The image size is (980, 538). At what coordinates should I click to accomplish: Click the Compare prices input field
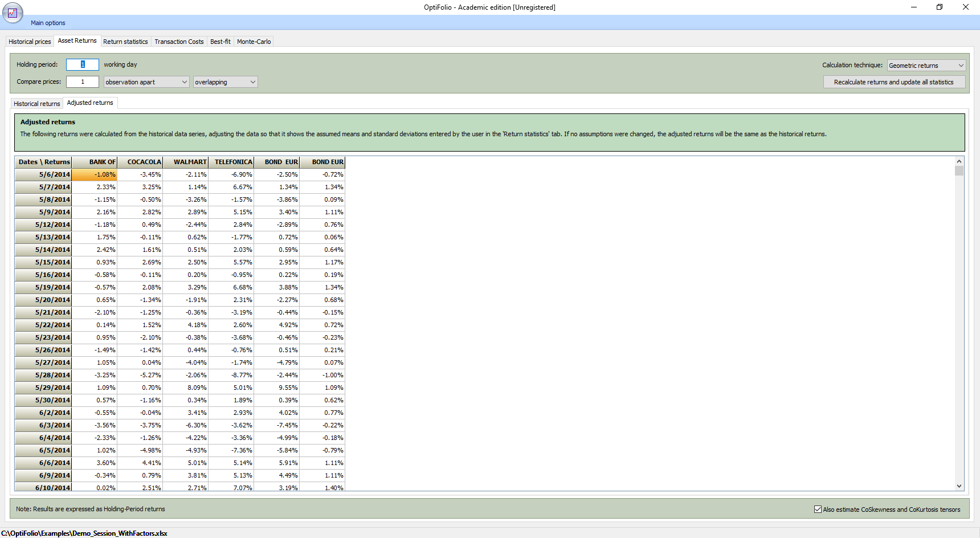(83, 81)
